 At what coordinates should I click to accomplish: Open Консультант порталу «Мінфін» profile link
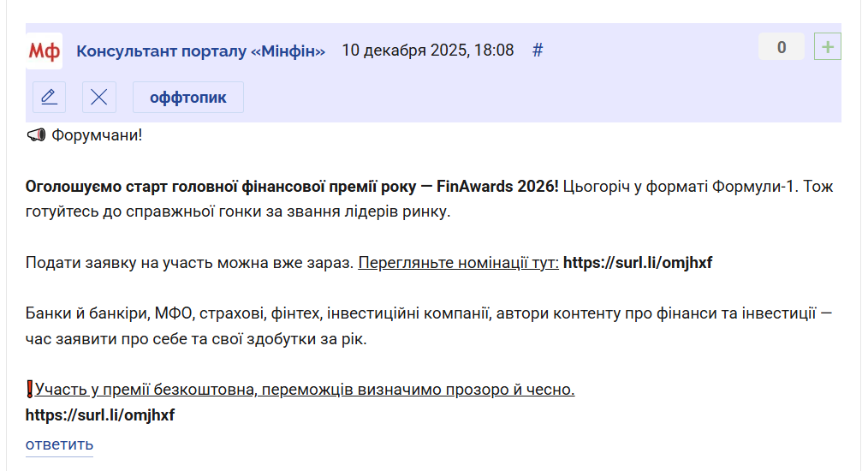[x=201, y=51]
